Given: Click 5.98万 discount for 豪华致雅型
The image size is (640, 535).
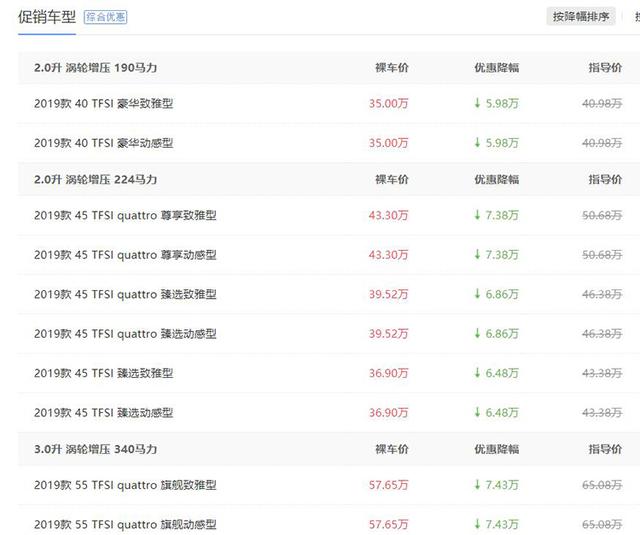Looking at the screenshot, I should tap(496, 104).
